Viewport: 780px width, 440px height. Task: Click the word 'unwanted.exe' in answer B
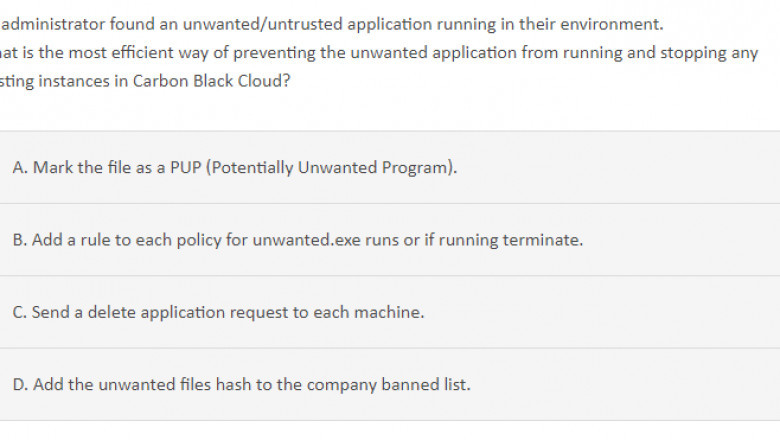click(x=306, y=240)
